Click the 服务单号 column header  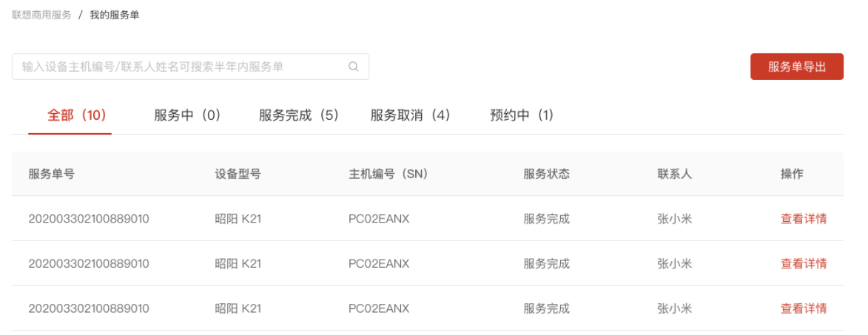coord(51,175)
